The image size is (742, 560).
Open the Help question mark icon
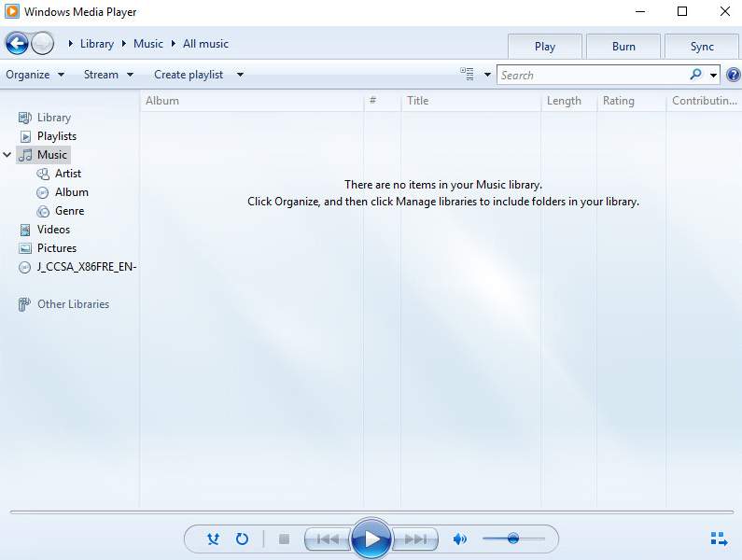coord(733,75)
